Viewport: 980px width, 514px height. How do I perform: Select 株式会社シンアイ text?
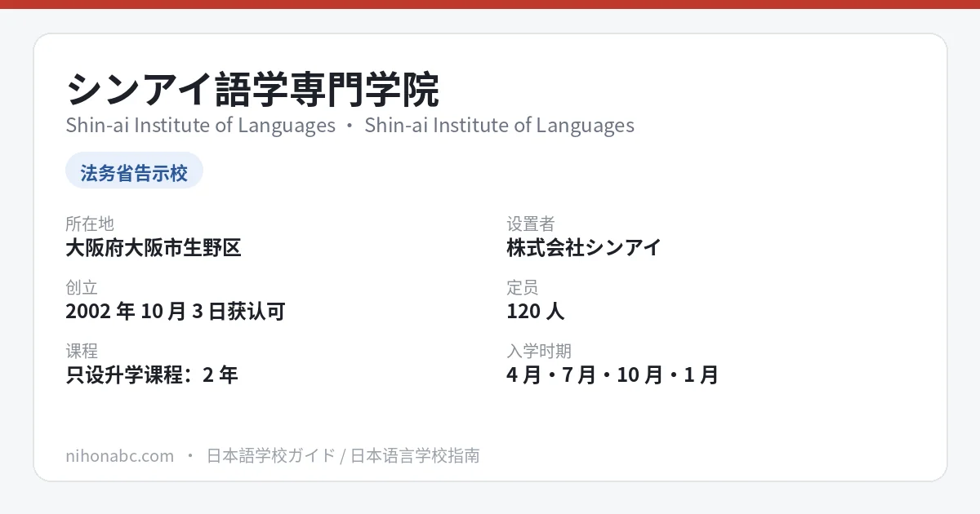[584, 247]
